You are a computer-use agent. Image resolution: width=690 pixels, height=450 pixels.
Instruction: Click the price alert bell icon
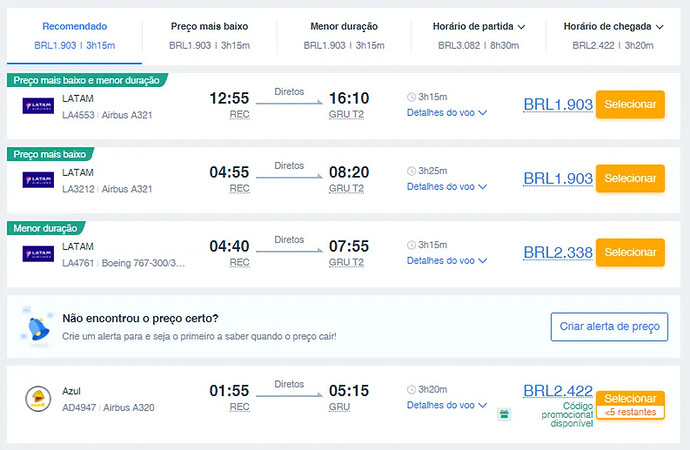tap(38, 326)
